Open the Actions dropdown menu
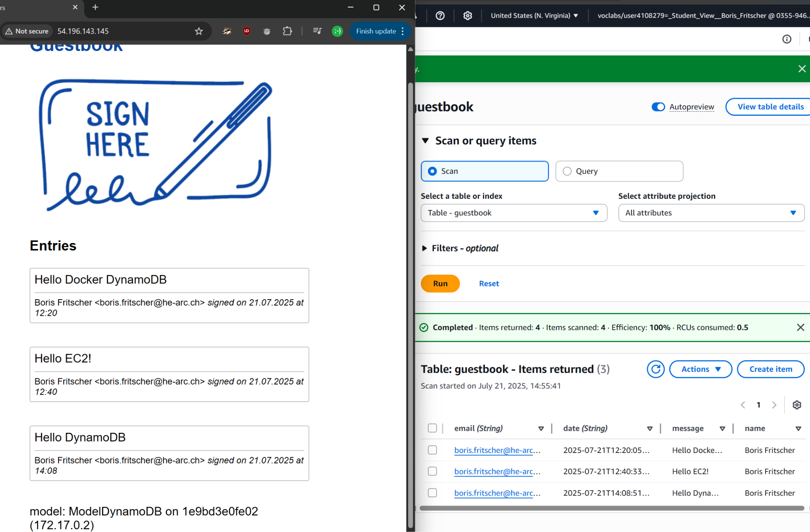Image resolution: width=810 pixels, height=532 pixels. (x=700, y=369)
